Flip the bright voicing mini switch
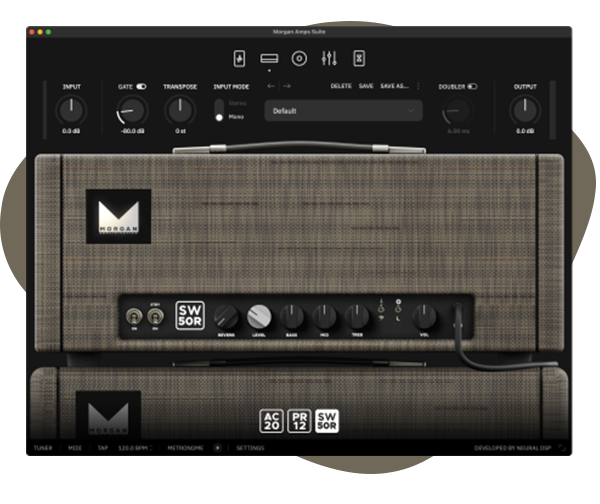This screenshot has width=600, height=504. (381, 307)
